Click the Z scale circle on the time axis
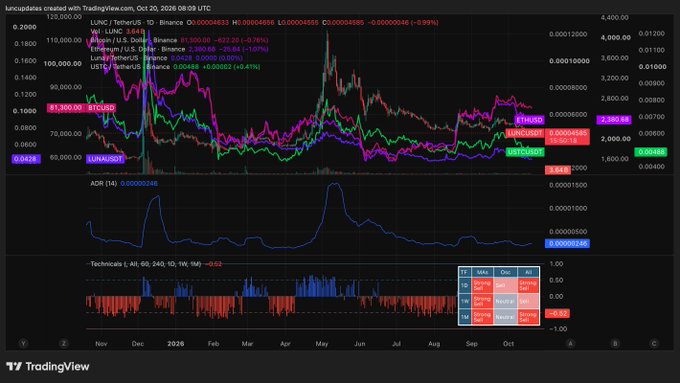The height and width of the screenshot is (383, 680). tap(64, 344)
